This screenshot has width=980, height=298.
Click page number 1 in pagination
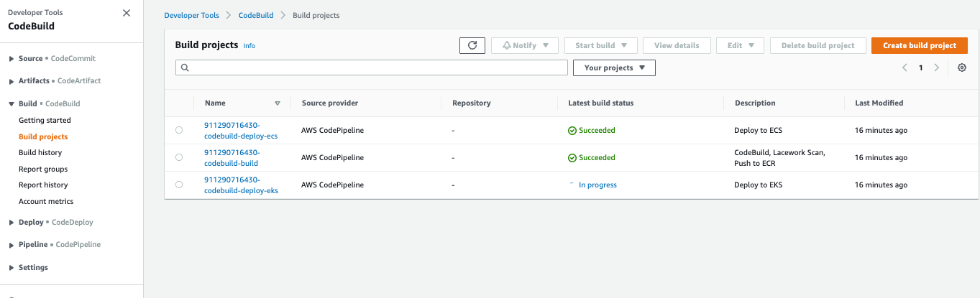920,67
